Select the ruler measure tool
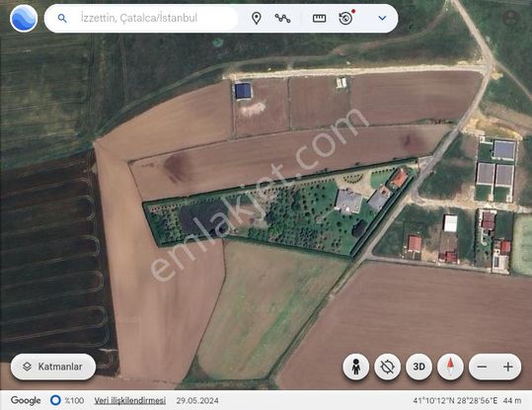 click(x=319, y=19)
